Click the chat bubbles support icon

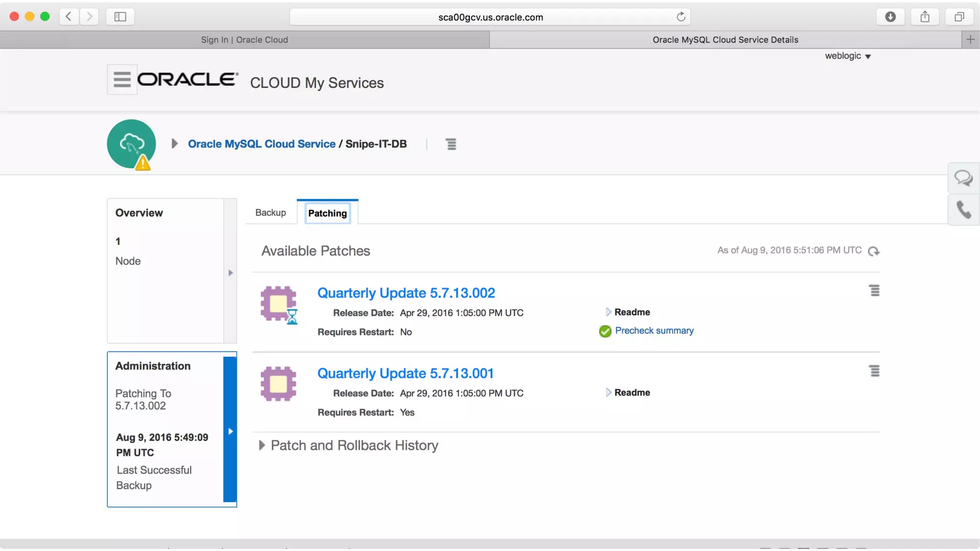pyautogui.click(x=963, y=178)
